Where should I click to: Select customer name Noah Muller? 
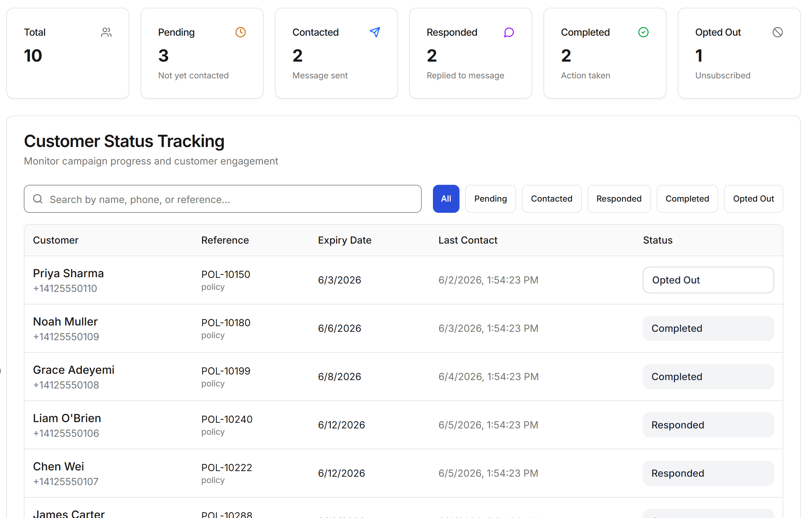(x=65, y=322)
